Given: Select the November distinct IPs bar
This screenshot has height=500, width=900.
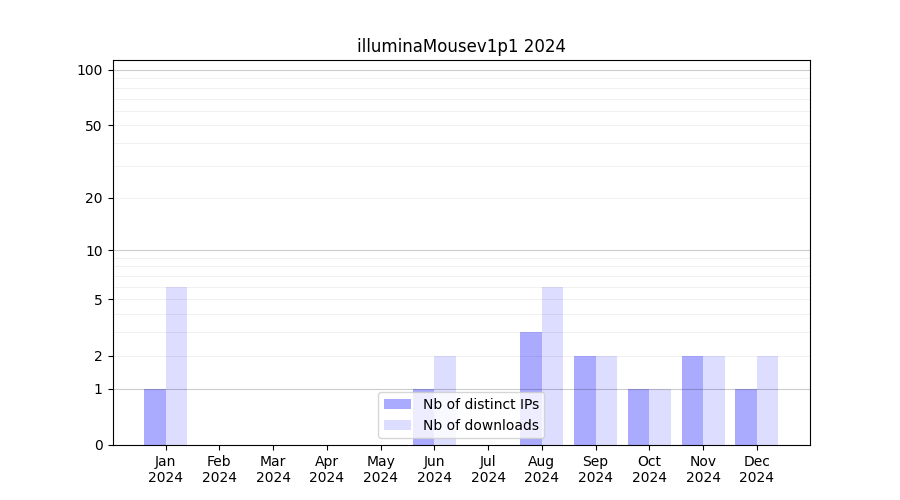Looking at the screenshot, I should 692,400.
